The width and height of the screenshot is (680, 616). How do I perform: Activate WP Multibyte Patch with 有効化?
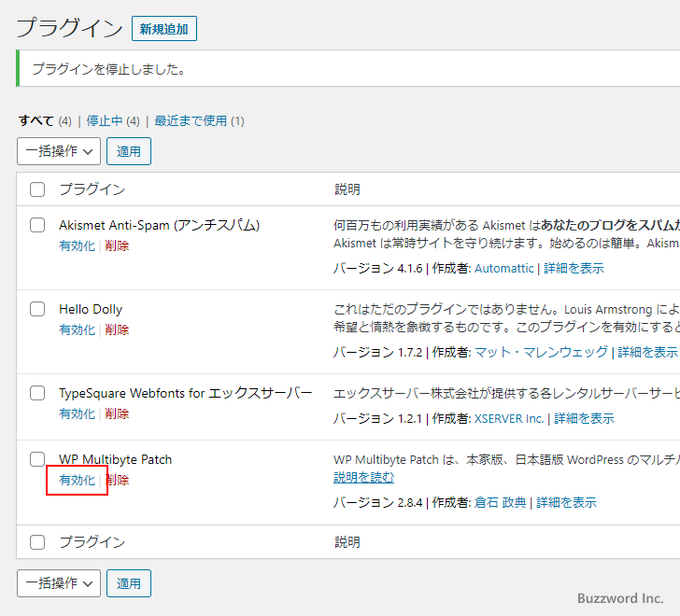point(78,481)
